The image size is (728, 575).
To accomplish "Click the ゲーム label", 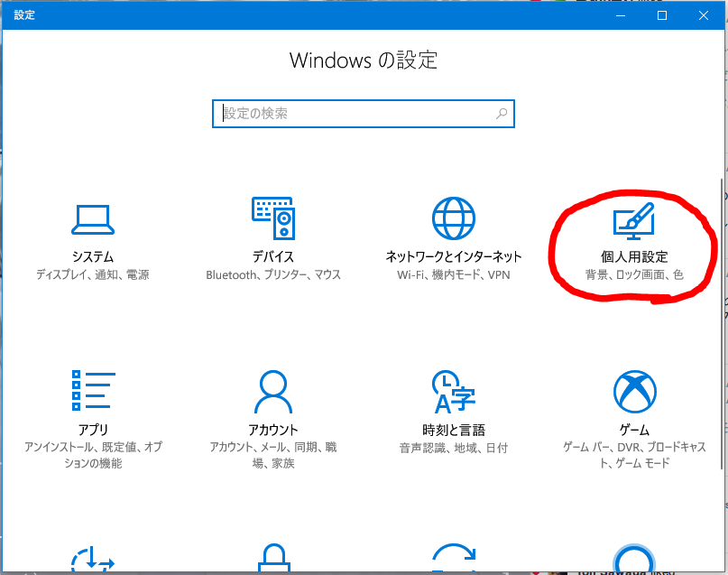I will [x=634, y=430].
